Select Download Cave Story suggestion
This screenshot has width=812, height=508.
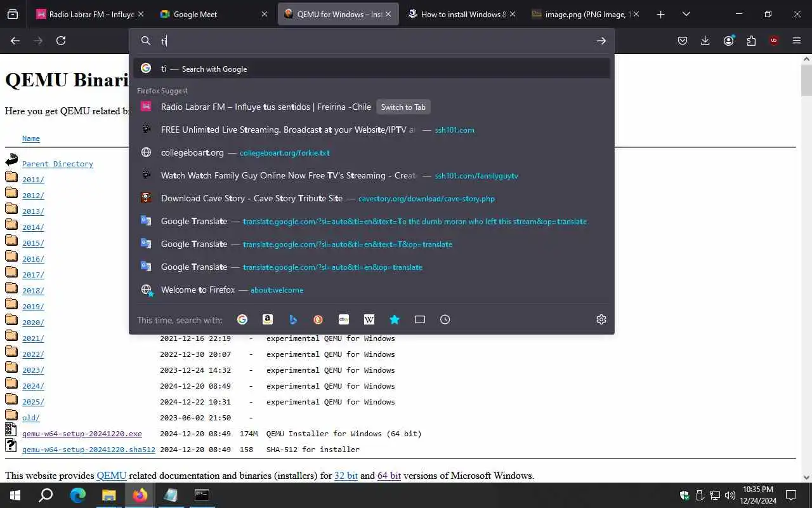372,198
